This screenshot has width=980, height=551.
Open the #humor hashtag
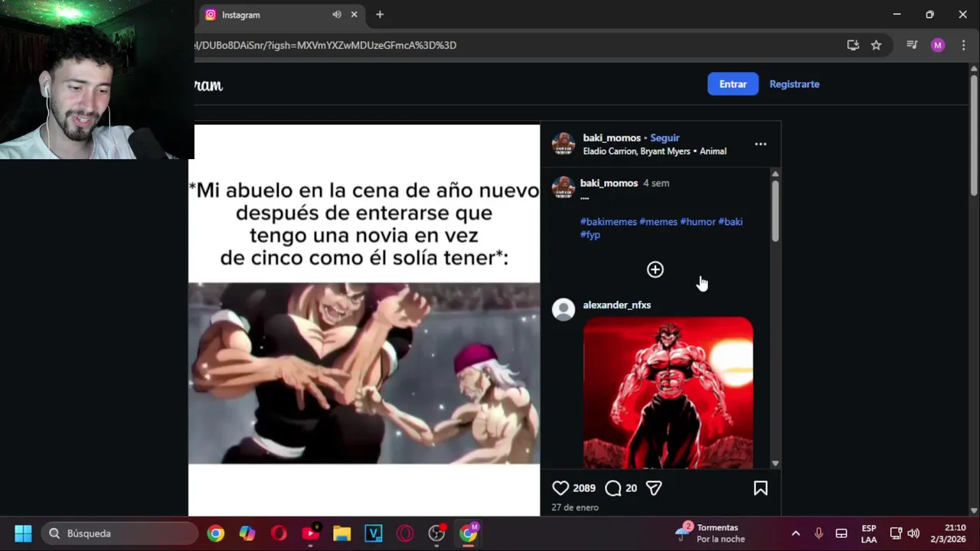point(697,222)
